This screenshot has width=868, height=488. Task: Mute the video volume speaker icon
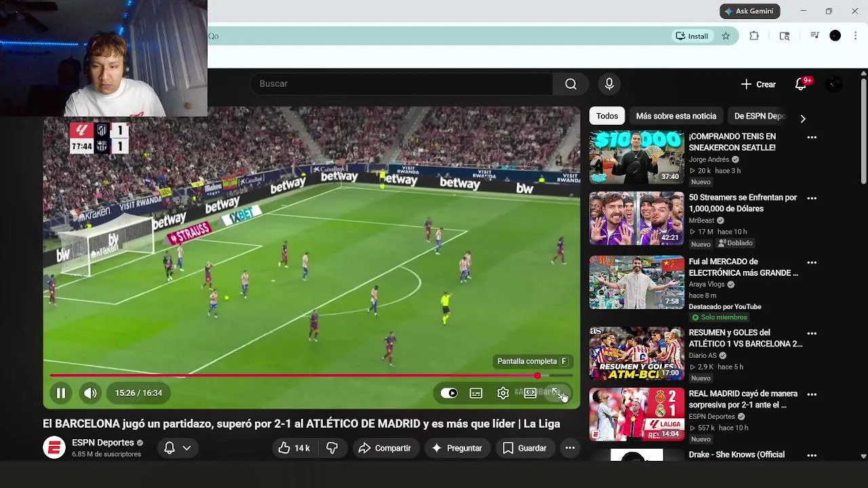(x=90, y=393)
